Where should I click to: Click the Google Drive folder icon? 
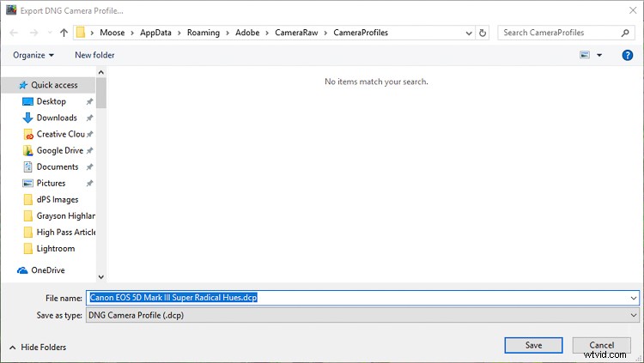[x=28, y=151]
